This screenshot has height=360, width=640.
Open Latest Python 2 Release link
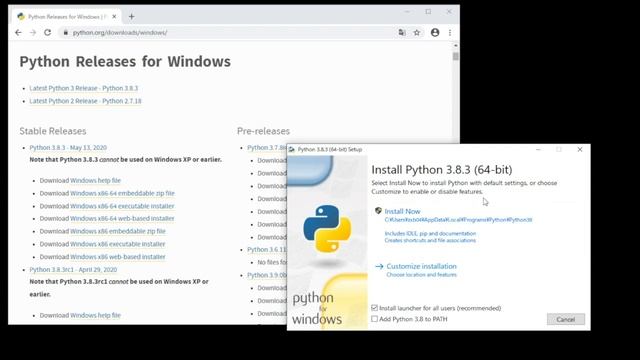coord(85,101)
